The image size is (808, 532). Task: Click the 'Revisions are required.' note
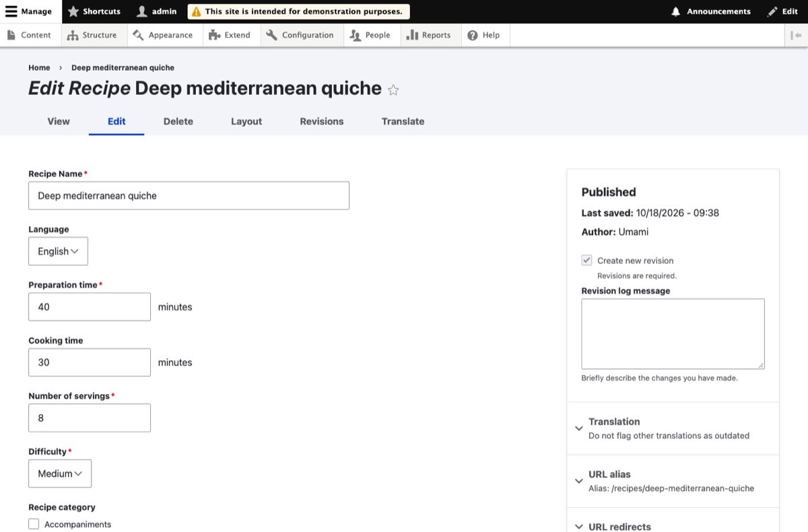pos(637,275)
